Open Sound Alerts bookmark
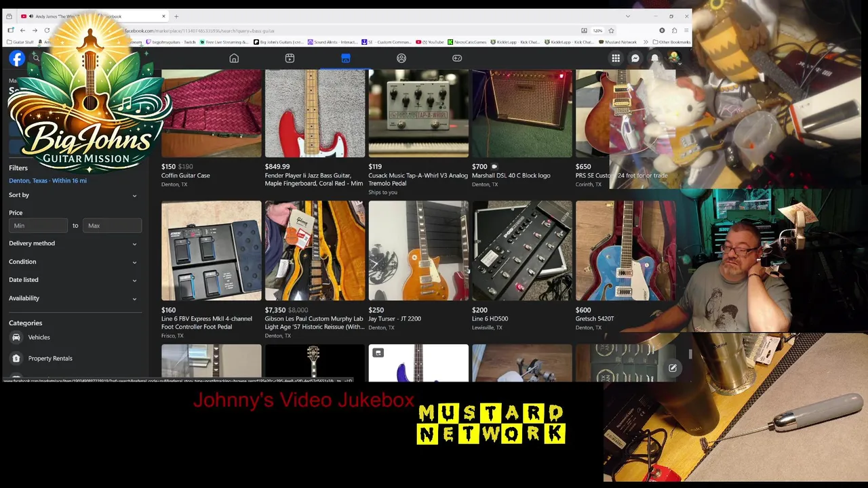 (332, 42)
